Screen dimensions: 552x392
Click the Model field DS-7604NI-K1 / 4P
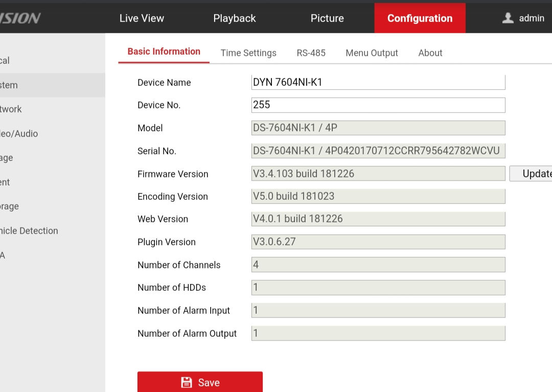[x=378, y=128]
